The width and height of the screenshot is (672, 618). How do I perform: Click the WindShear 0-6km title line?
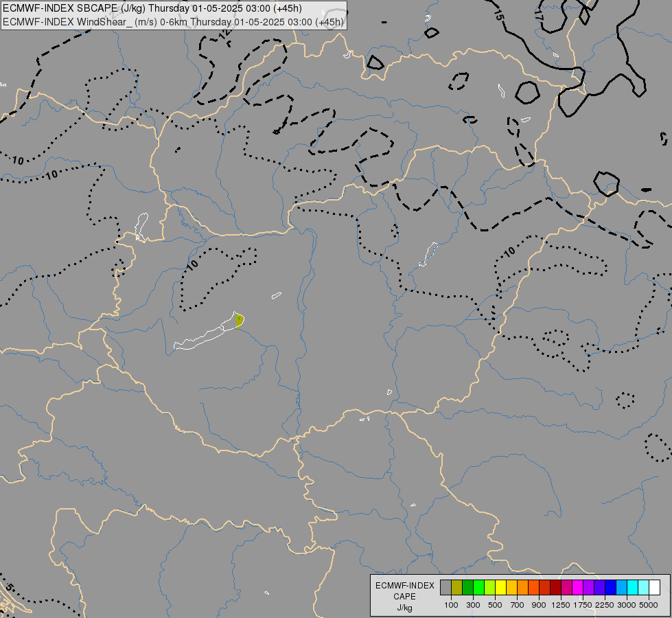[x=173, y=22]
